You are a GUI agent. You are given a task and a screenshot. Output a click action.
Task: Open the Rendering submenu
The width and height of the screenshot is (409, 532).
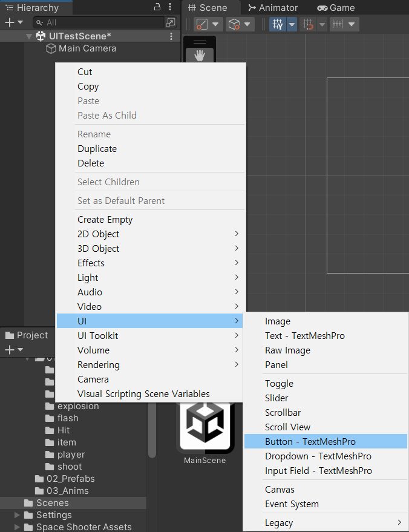click(x=149, y=365)
